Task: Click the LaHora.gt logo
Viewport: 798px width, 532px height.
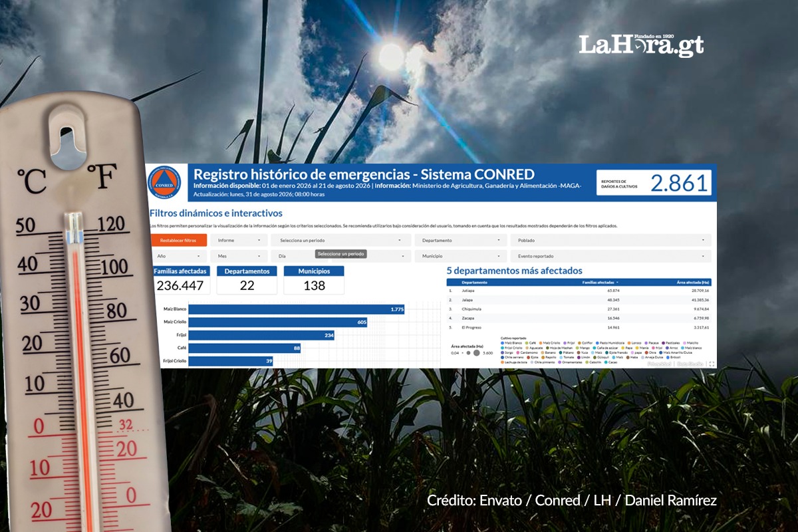Action: (x=640, y=45)
